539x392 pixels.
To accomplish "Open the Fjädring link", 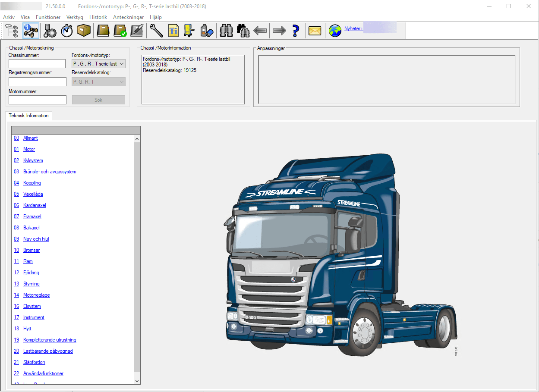I will click(32, 273).
